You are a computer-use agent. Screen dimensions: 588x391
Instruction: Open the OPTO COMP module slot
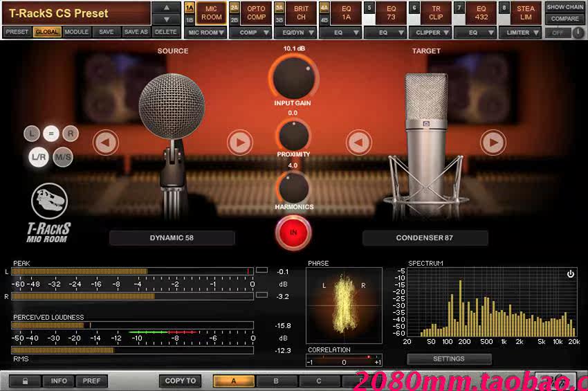[256, 13]
